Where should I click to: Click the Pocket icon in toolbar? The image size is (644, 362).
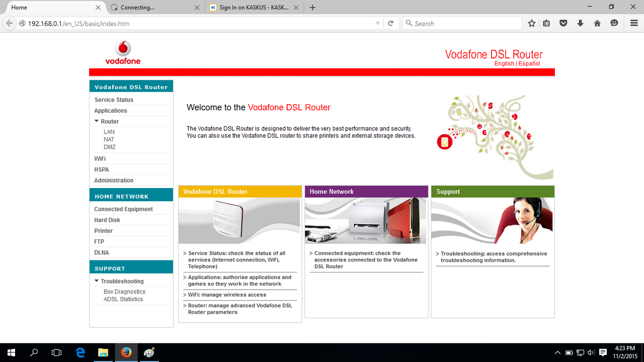coord(563,23)
